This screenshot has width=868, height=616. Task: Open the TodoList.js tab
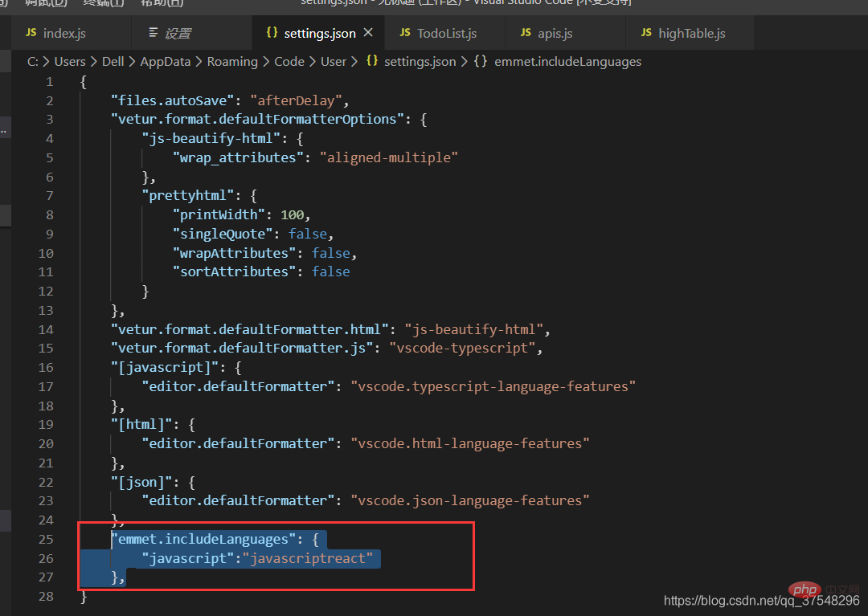[x=447, y=33]
